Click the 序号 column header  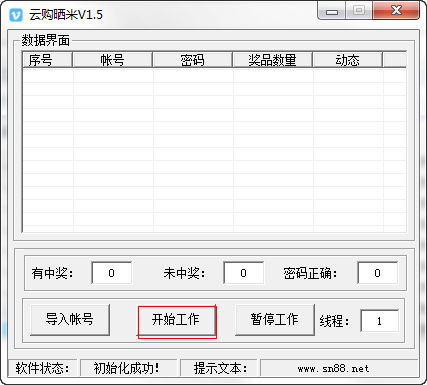coord(47,60)
